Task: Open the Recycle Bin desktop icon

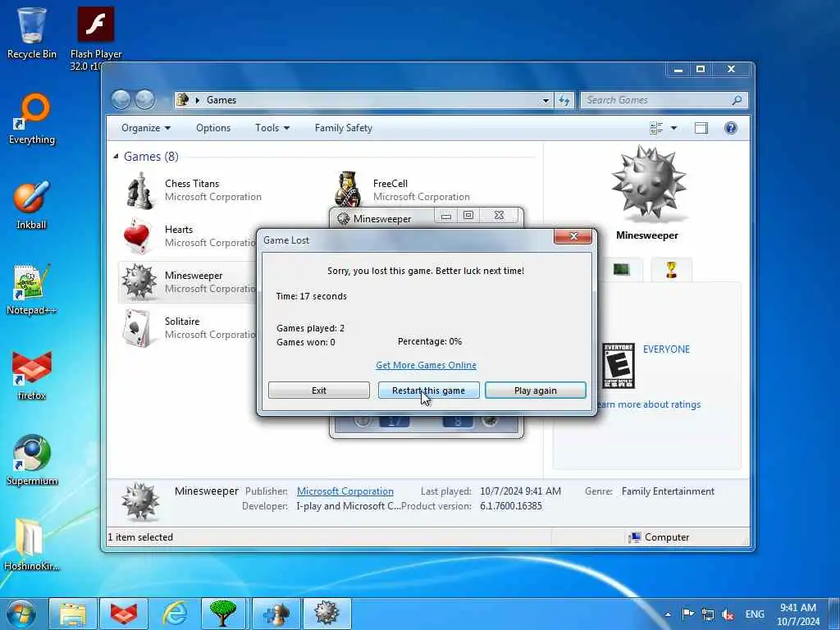Action: [x=32, y=32]
